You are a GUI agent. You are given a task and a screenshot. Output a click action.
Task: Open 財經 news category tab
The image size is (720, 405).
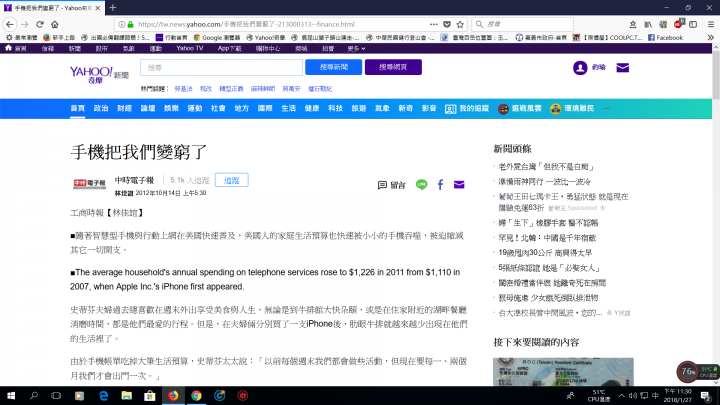[124, 108]
